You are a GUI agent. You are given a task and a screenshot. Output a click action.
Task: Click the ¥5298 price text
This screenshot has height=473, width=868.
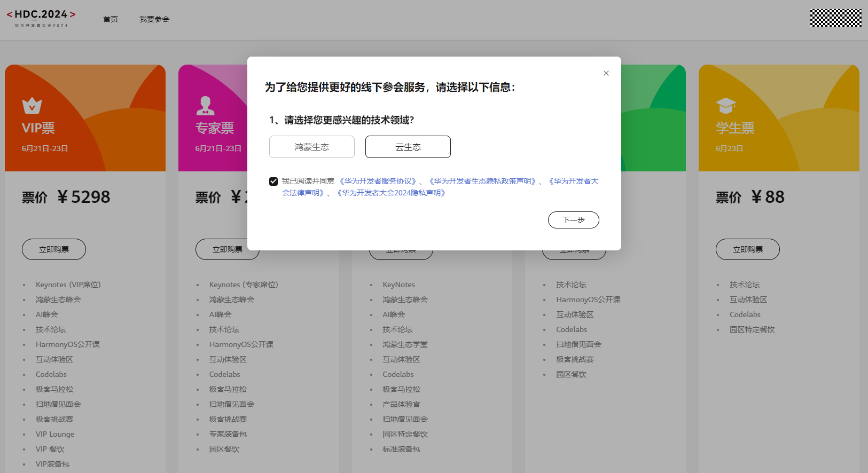pyautogui.click(x=84, y=197)
